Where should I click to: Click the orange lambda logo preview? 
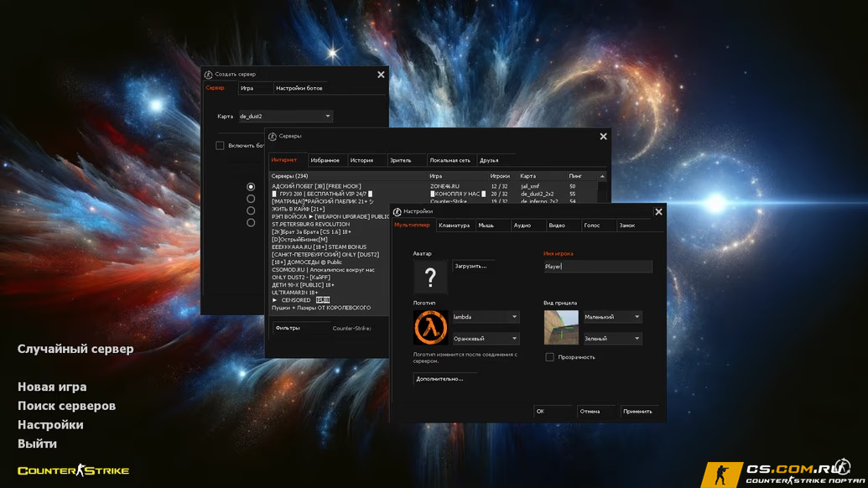click(430, 328)
